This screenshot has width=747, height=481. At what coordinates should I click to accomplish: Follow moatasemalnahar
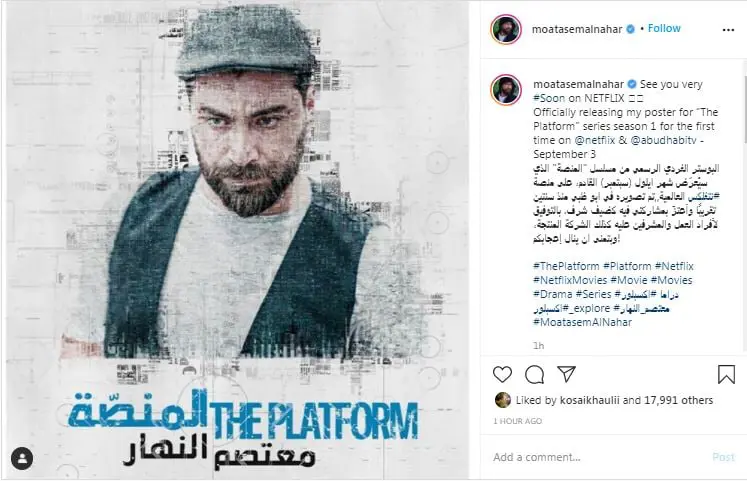[x=664, y=29]
